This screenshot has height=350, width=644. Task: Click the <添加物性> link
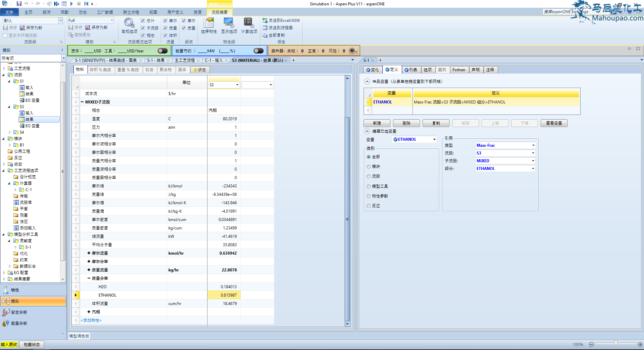pos(91,320)
